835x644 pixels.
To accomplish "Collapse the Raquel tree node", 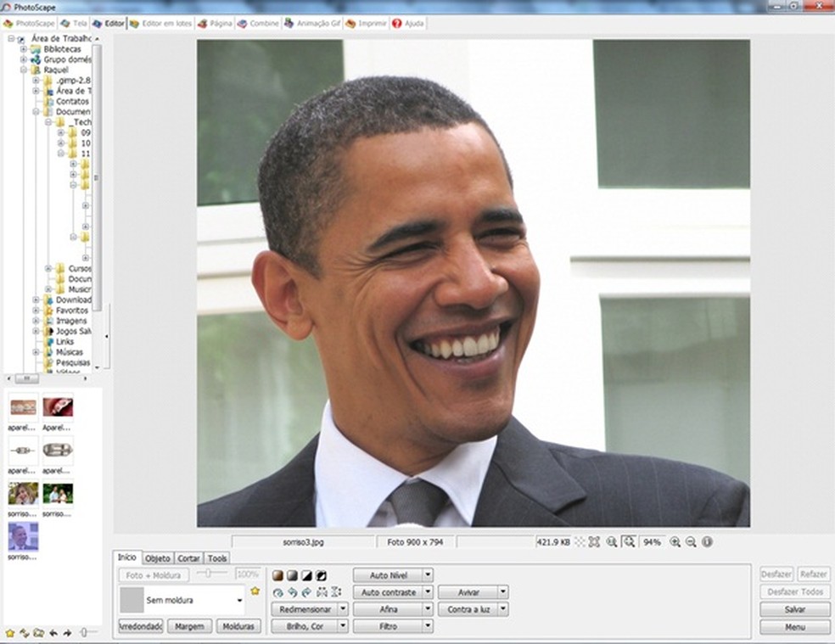I will [24, 70].
